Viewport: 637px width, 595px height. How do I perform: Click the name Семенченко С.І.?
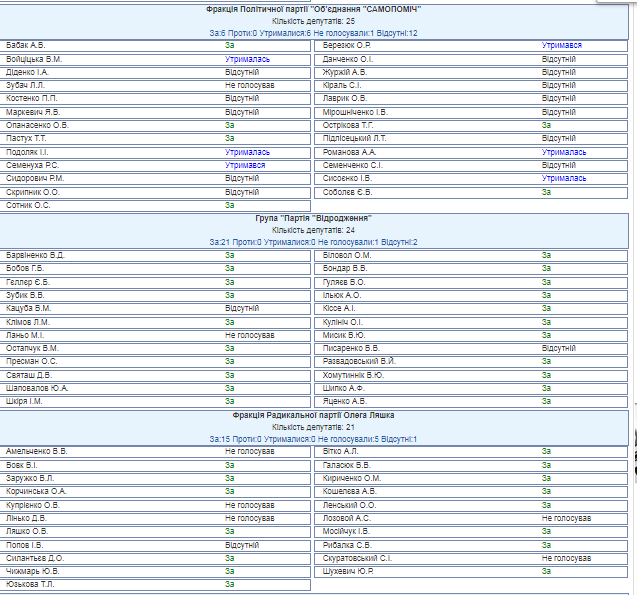(x=353, y=165)
